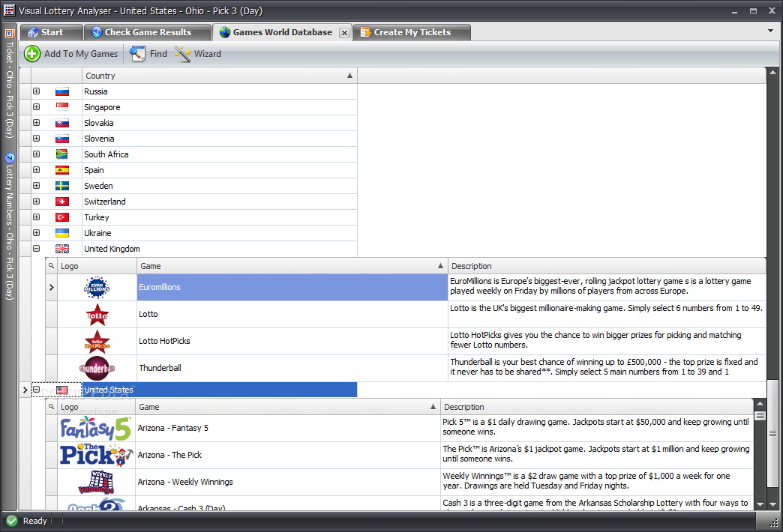Viewport: 783px width, 532px height.
Task: Close the Games World Database tab
Action: click(344, 32)
